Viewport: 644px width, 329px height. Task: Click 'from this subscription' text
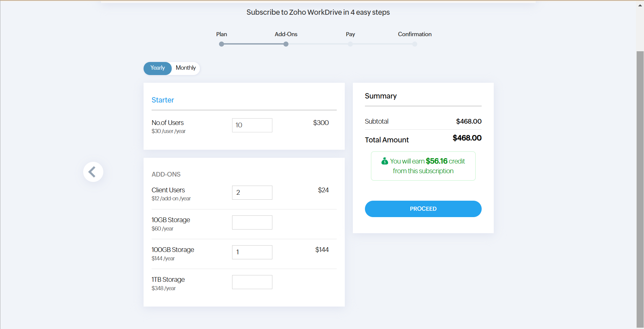[423, 171]
